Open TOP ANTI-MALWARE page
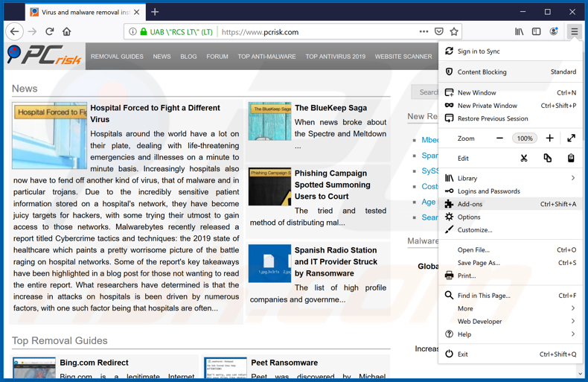 [266, 57]
